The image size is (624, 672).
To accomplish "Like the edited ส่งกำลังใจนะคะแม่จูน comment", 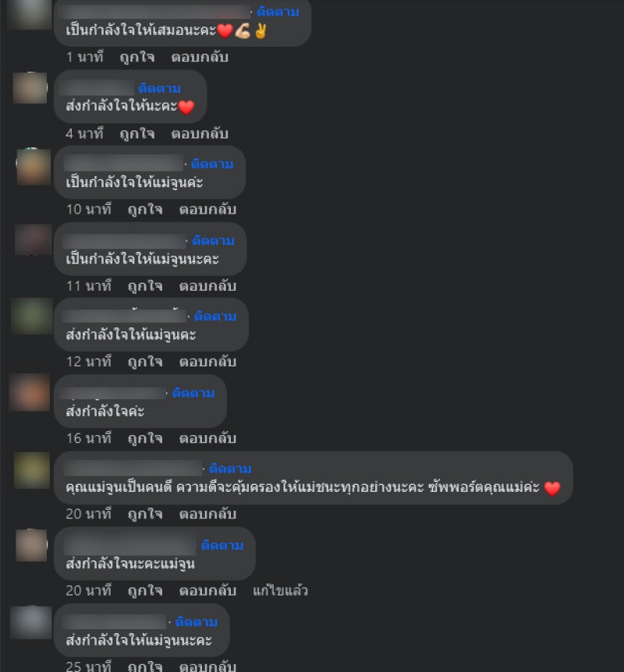I will pos(145,591).
